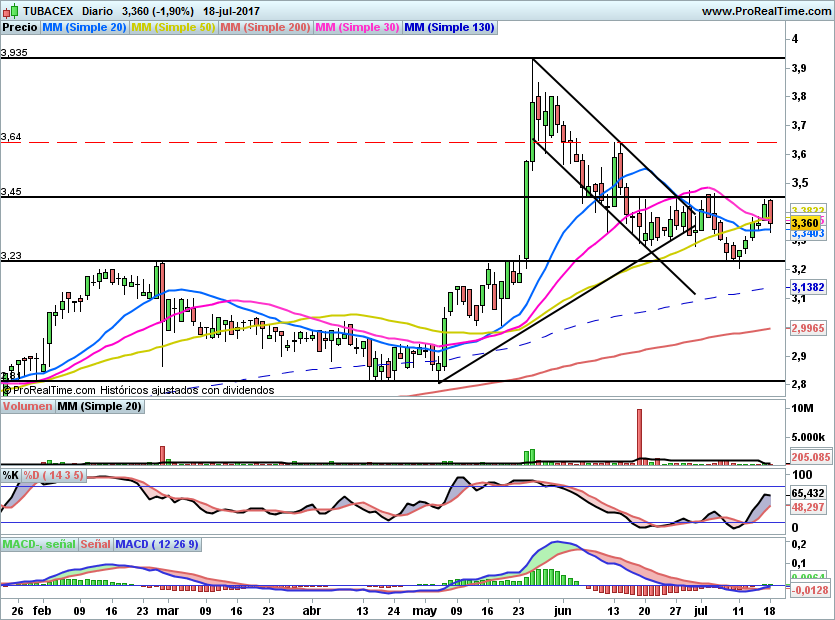Toggle the MM (Simple 20) price average
The image size is (835, 620).
pos(84,28)
